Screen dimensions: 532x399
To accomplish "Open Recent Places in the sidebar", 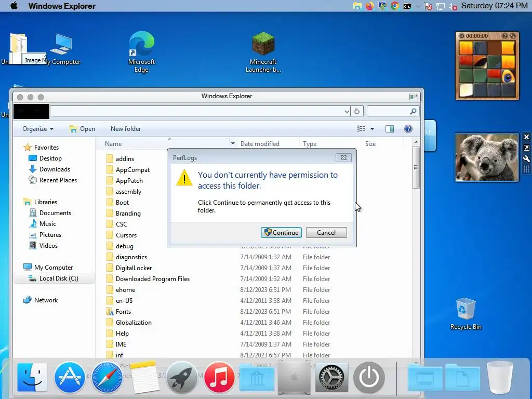I will point(53,180).
